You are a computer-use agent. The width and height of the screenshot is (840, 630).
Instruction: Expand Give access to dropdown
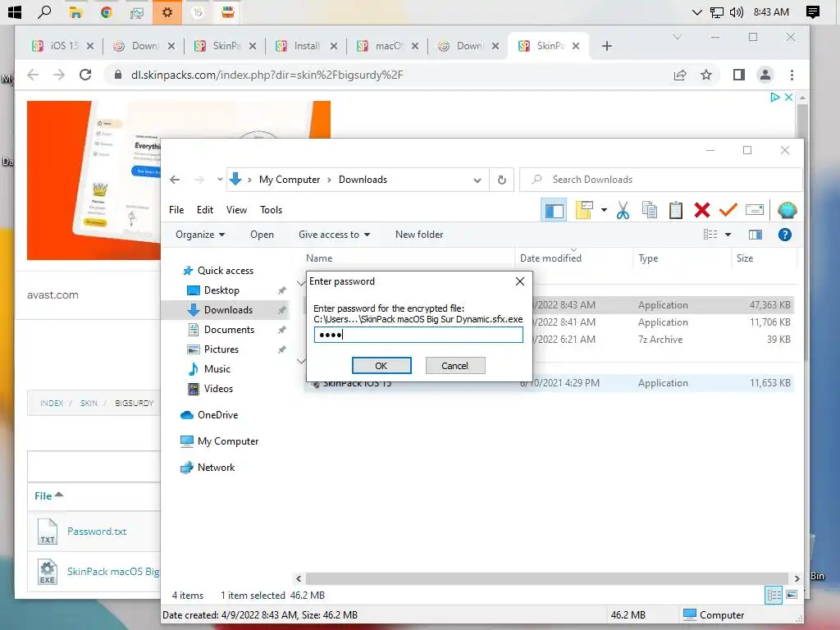[x=334, y=235]
